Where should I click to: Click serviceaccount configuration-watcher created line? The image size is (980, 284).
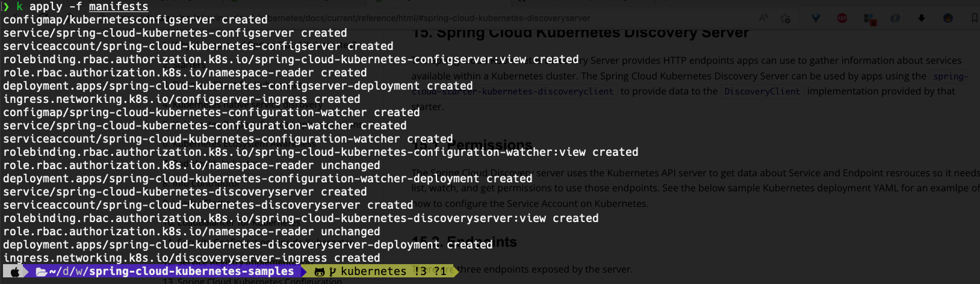click(x=228, y=139)
